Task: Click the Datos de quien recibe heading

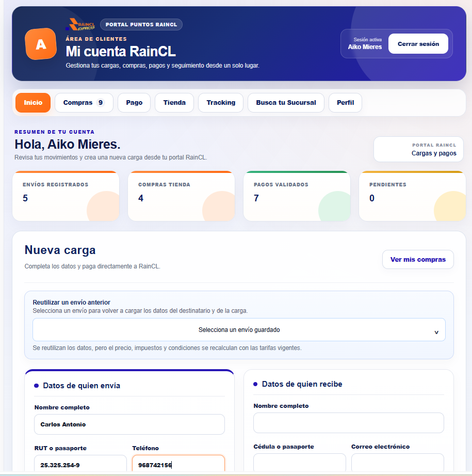Action: [x=302, y=384]
